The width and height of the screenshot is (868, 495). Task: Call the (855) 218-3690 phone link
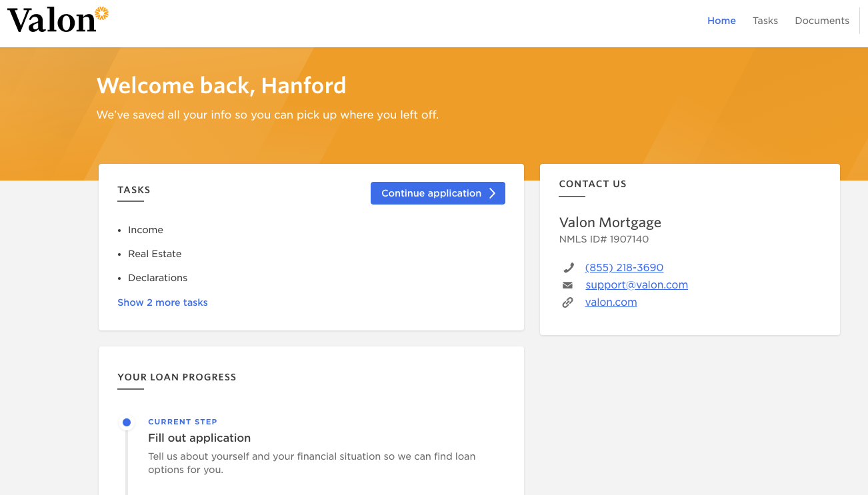coord(624,268)
